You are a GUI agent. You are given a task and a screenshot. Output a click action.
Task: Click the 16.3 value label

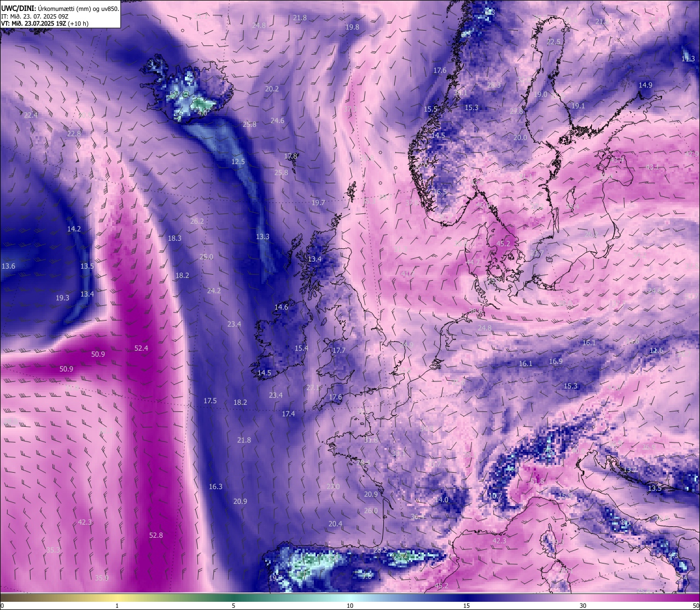(x=215, y=486)
